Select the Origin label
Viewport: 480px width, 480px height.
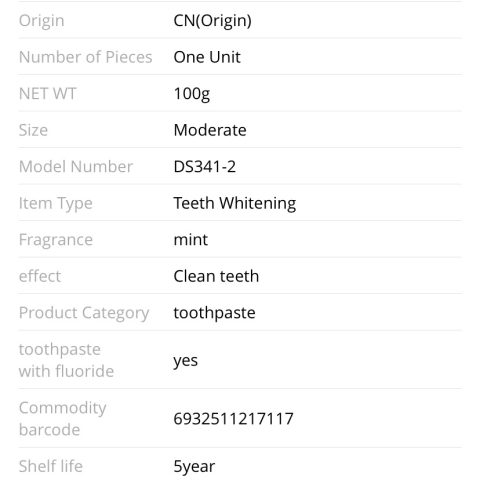pos(42,21)
